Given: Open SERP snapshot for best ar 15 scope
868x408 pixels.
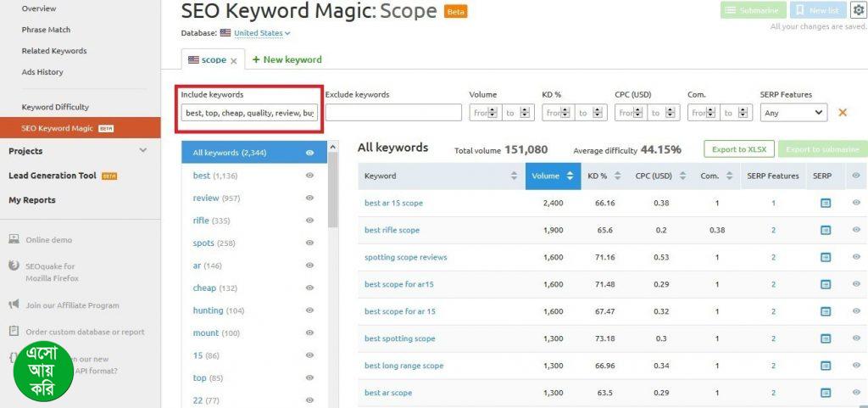Looking at the screenshot, I should 826,204.
